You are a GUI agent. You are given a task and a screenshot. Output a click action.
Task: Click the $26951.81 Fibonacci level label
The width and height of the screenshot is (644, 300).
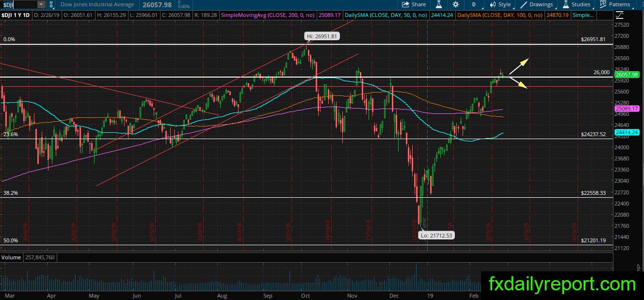(x=594, y=39)
